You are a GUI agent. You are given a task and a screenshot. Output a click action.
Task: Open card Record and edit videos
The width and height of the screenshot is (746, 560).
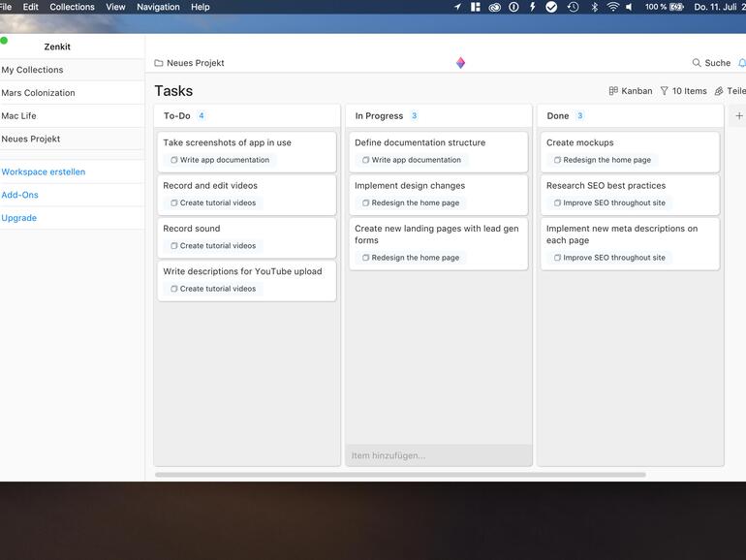[247, 195]
